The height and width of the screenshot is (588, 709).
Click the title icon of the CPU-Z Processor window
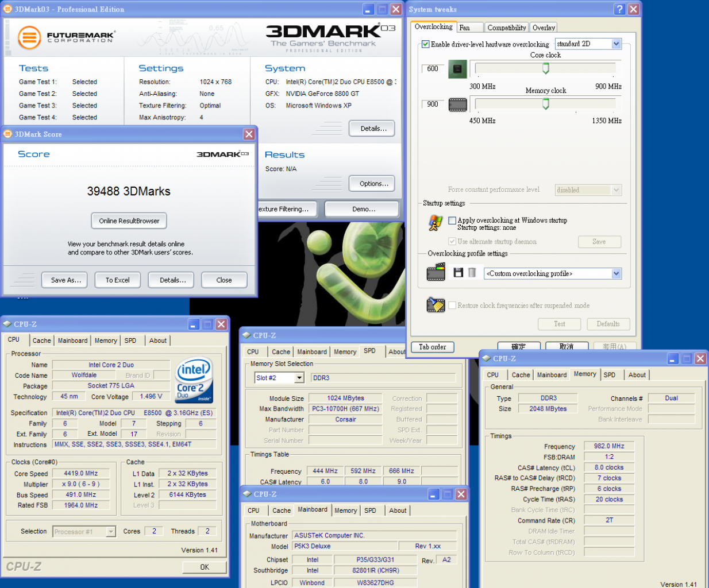click(7, 324)
